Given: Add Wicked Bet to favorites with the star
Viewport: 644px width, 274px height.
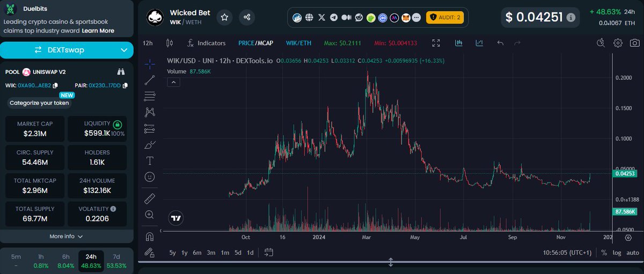Looking at the screenshot, I should click(224, 17).
